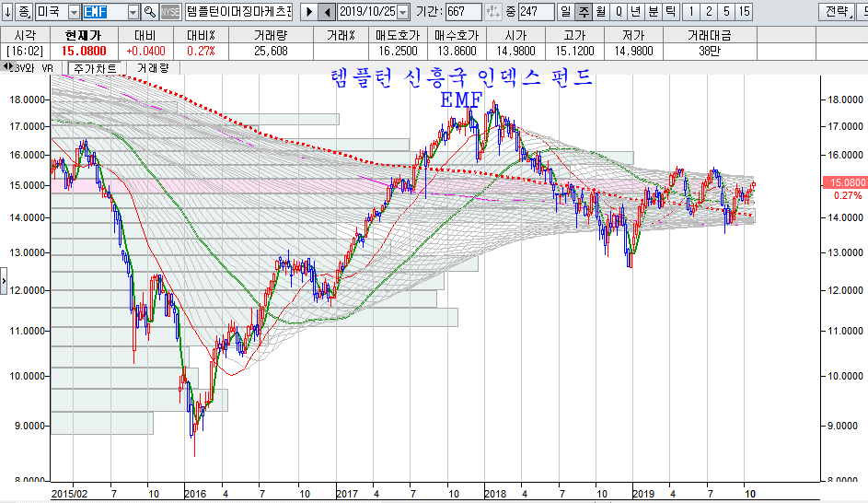Click the EMF symbol input field

[105, 12]
